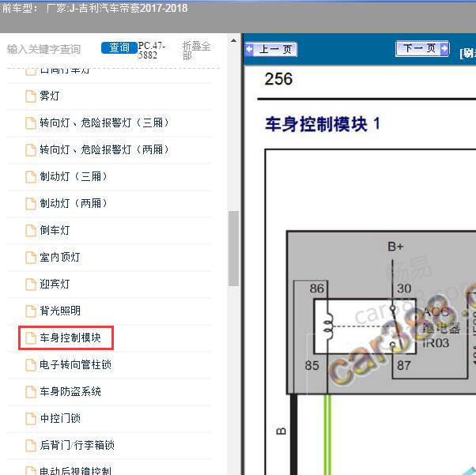
Task: Open the 电子转向管柱锁 entry
Action: [75, 364]
